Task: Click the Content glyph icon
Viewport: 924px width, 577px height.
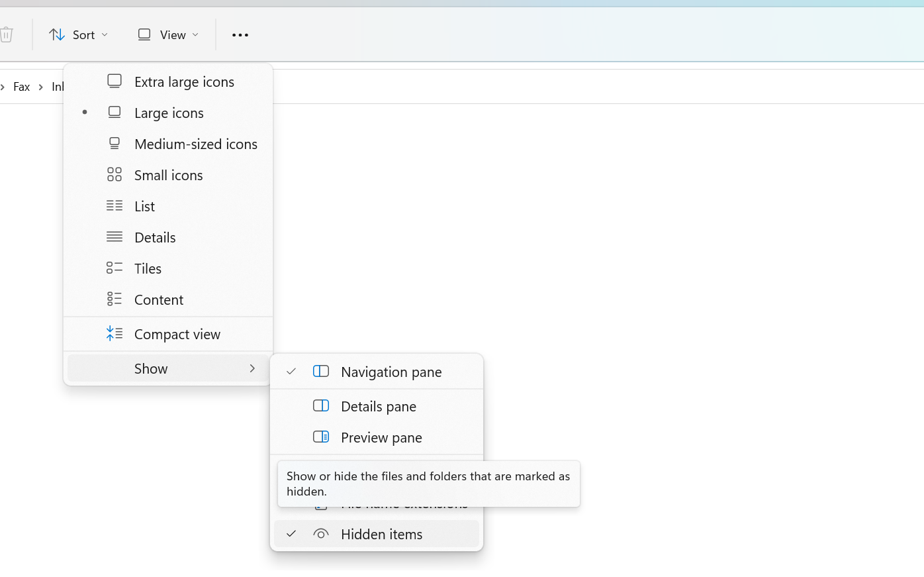Action: coord(115,299)
